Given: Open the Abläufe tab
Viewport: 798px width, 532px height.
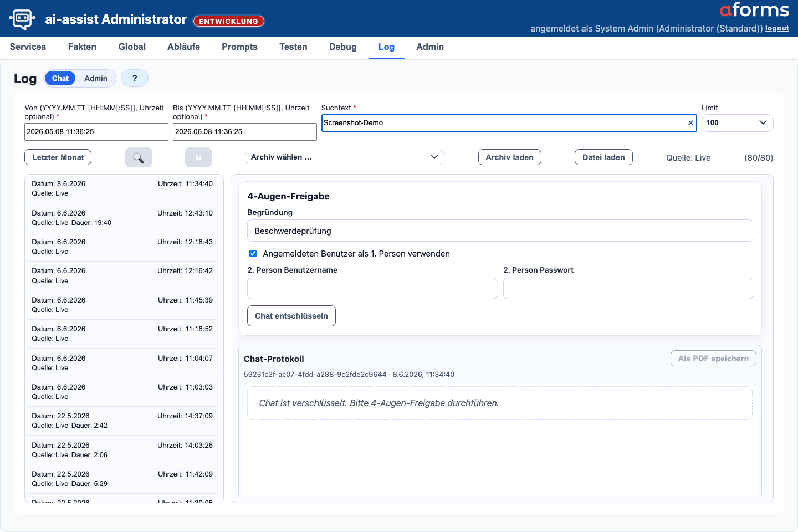Looking at the screenshot, I should point(183,47).
